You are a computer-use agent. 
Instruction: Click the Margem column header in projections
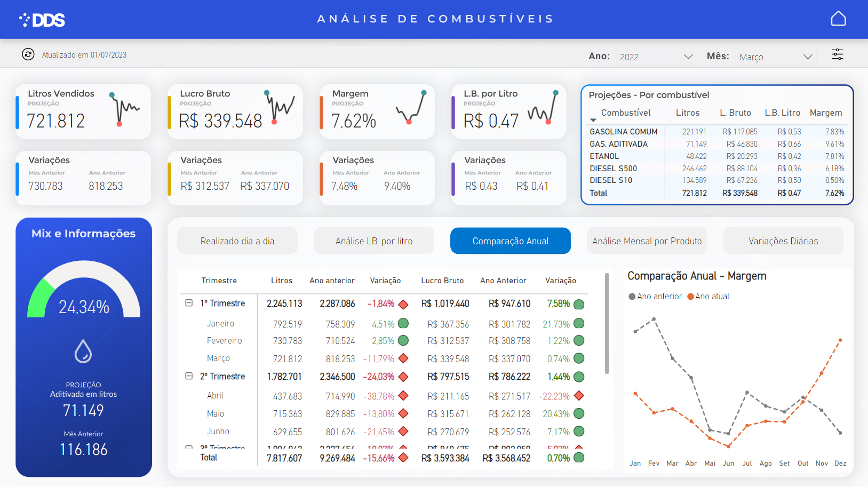[826, 113]
